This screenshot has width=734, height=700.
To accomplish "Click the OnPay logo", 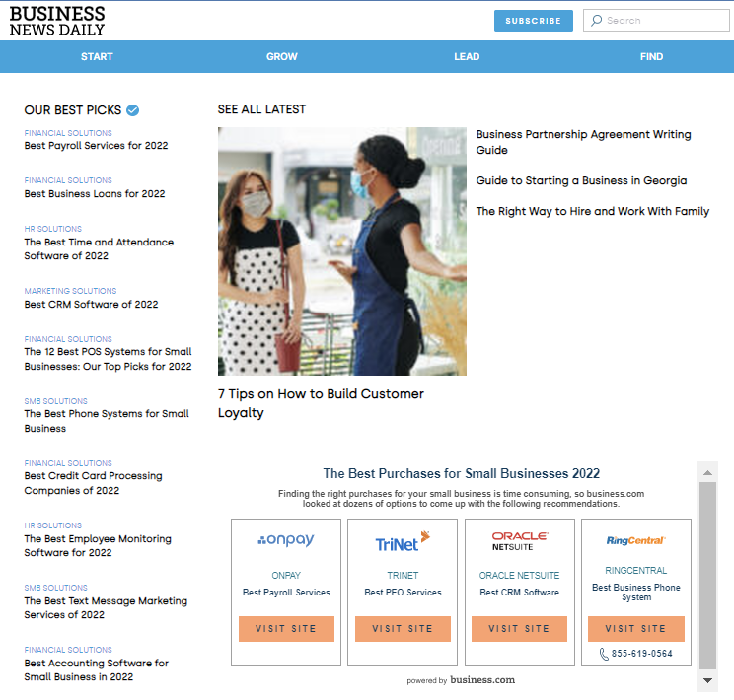I will point(286,540).
